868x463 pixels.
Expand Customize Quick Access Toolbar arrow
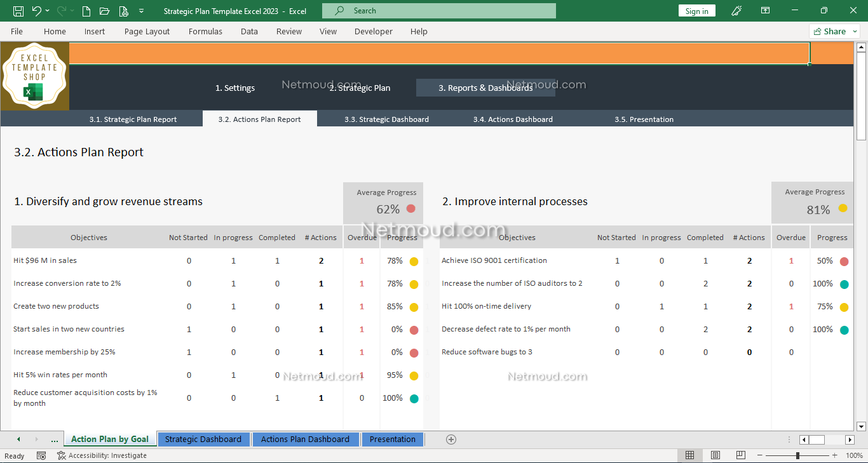pyautogui.click(x=141, y=11)
